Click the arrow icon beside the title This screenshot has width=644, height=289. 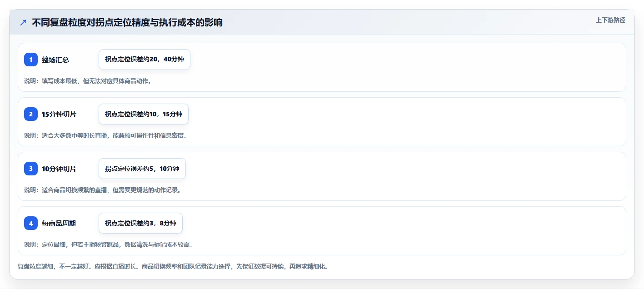pyautogui.click(x=23, y=23)
